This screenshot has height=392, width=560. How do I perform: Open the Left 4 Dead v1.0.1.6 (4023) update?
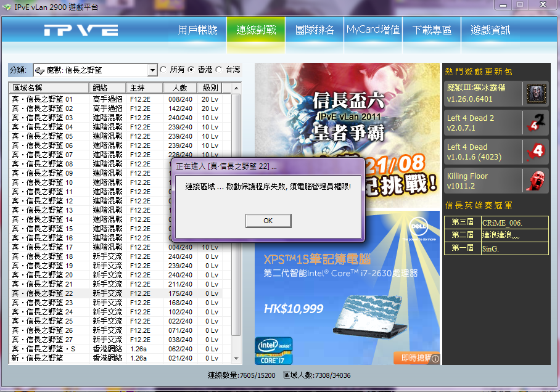(x=496, y=152)
